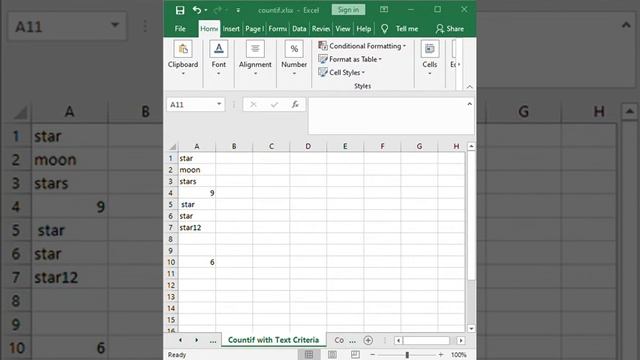Switch to Page Break Preview icon

tap(355, 355)
